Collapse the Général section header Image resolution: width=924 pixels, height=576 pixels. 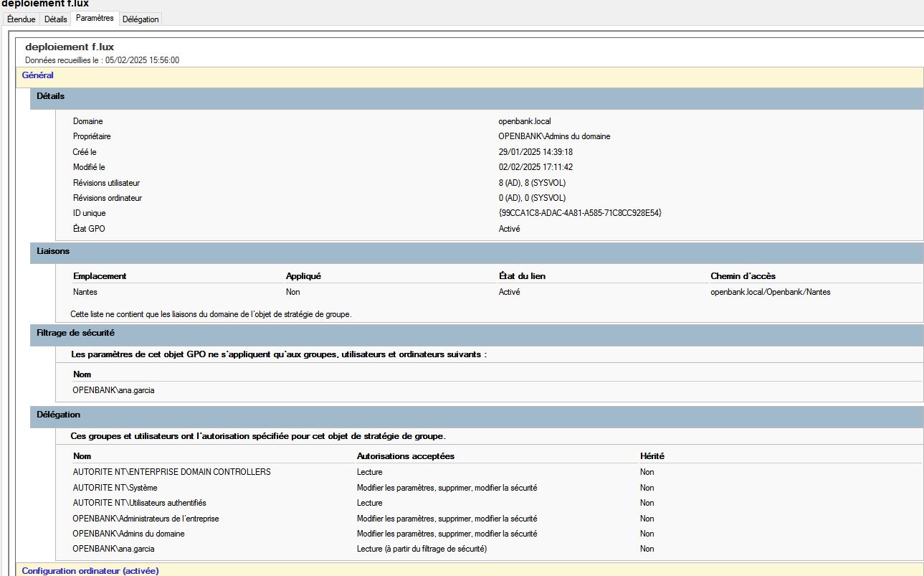[38, 75]
